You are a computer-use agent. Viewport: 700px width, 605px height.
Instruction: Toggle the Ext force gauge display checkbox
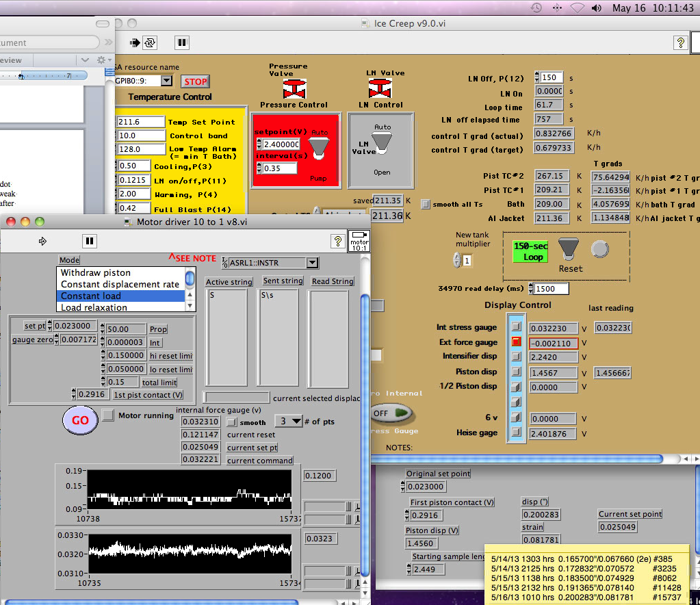click(x=517, y=342)
